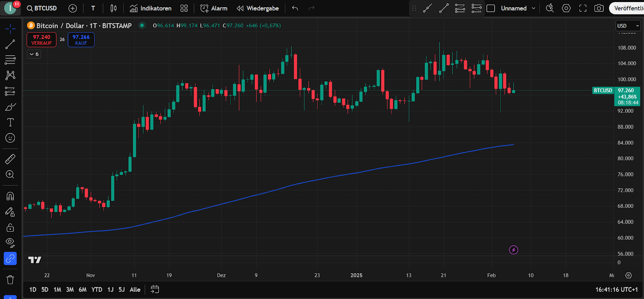Toggle lock all drawings
The width and height of the screenshot is (644, 299).
tap(10, 228)
